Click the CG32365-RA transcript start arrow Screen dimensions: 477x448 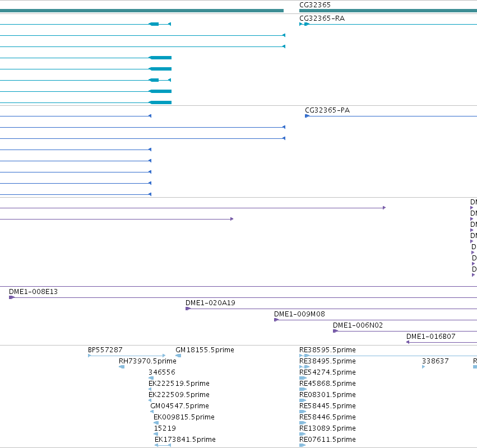pos(301,24)
